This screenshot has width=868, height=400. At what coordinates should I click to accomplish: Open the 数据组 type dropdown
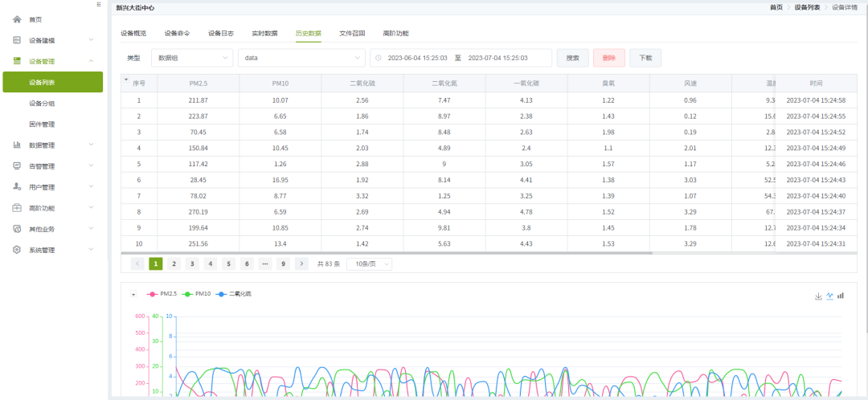(191, 58)
